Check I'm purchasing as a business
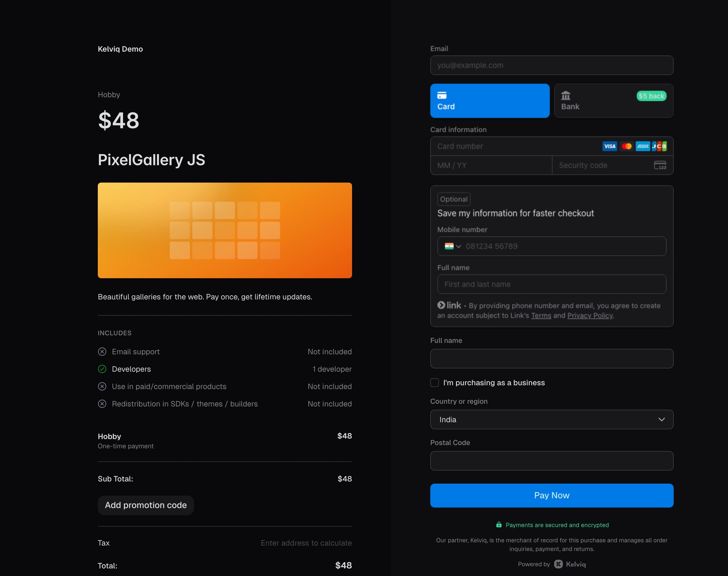 coord(435,383)
